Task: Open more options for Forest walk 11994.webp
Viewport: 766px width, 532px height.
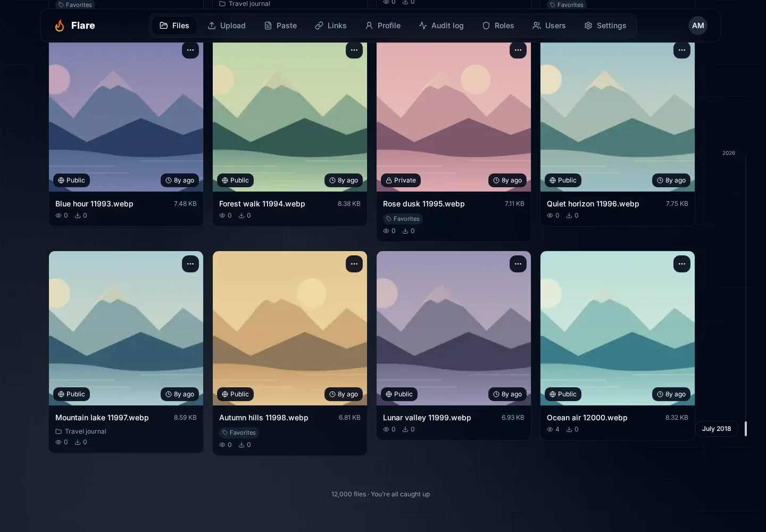Action: [354, 50]
